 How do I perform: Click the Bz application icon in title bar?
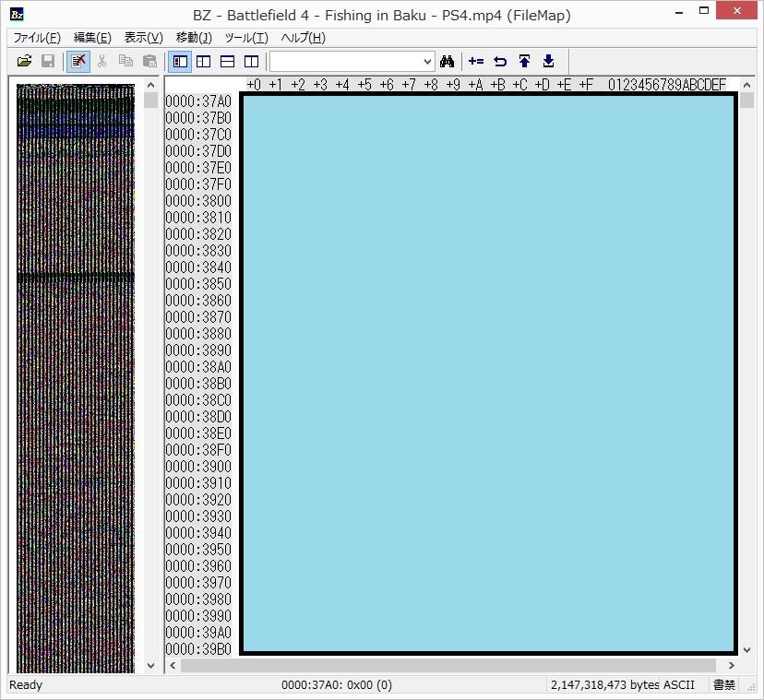tap(17, 15)
